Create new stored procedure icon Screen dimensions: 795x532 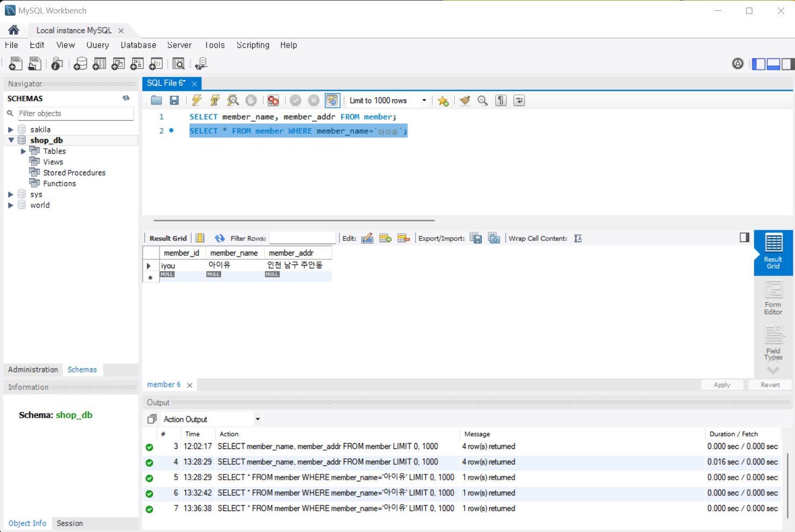coord(137,64)
